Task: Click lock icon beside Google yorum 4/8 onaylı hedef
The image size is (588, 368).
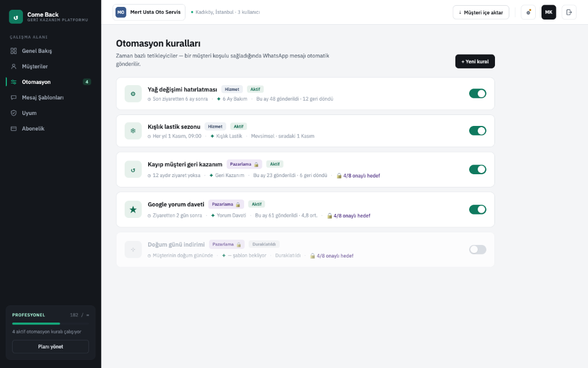Action: pyautogui.click(x=330, y=216)
